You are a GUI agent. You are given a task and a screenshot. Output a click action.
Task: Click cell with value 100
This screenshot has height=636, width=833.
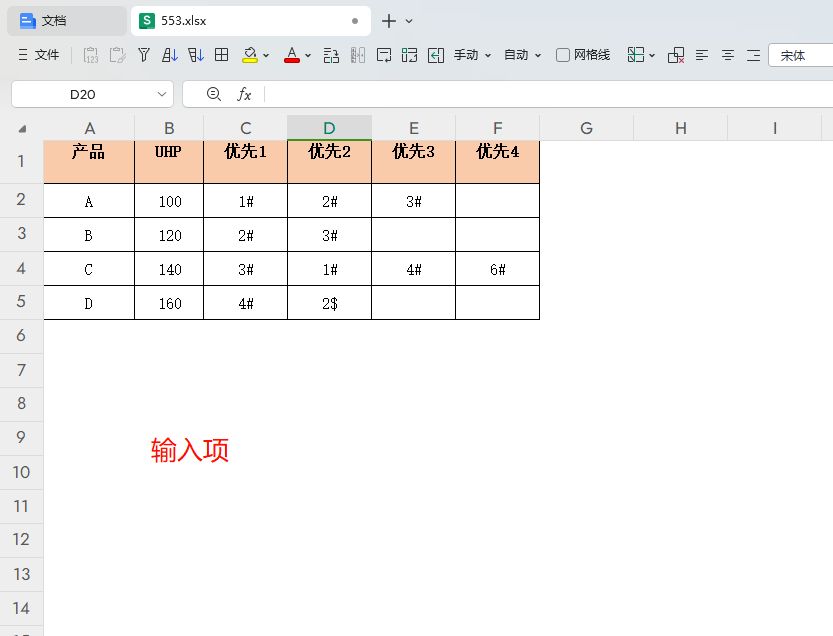tap(169, 201)
